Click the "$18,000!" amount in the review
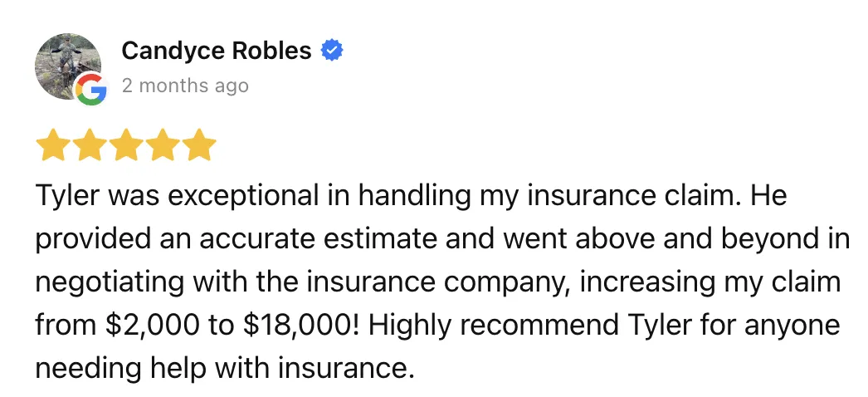Image resolution: width=868 pixels, height=397 pixels. [302, 325]
